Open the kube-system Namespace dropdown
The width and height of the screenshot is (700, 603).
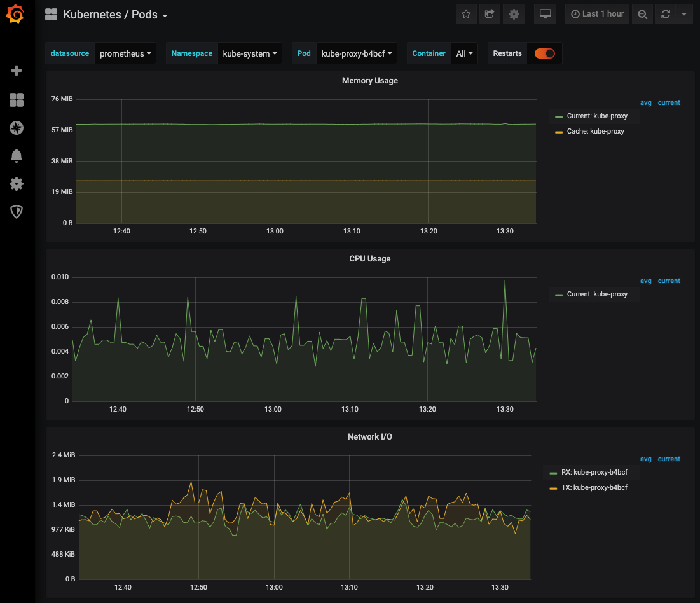[250, 53]
